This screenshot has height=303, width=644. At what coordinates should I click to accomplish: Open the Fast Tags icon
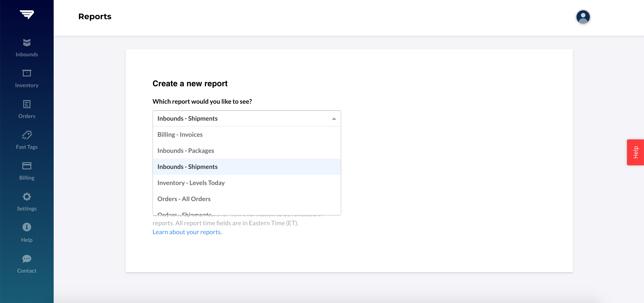click(27, 135)
